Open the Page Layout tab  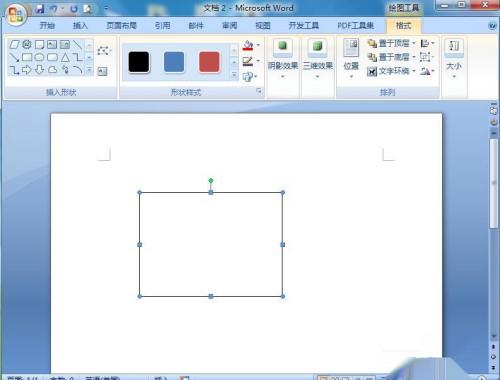(x=121, y=25)
